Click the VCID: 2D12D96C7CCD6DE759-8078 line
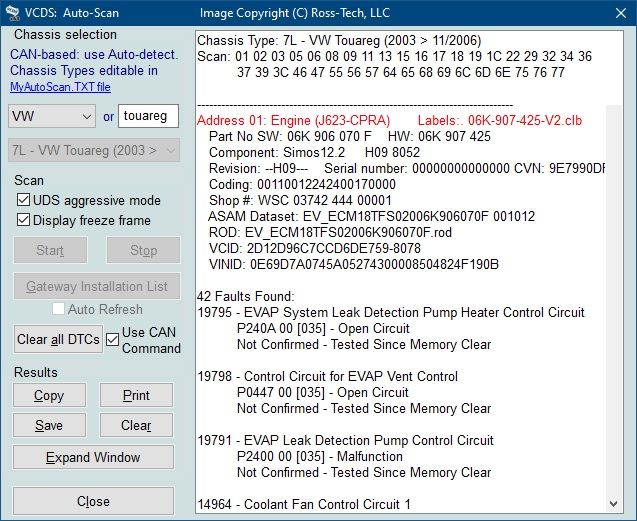This screenshot has height=521, width=637. pyautogui.click(x=315, y=248)
